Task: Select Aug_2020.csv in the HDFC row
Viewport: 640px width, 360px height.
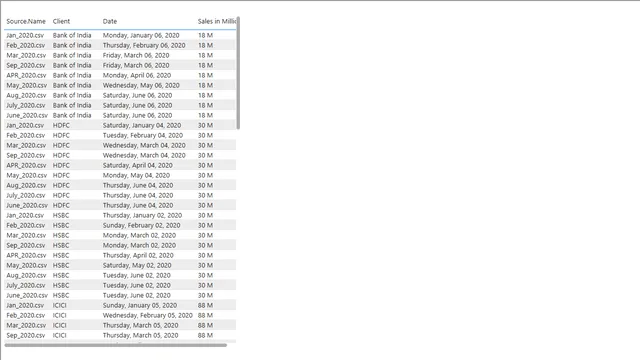Action: [x=26, y=185]
